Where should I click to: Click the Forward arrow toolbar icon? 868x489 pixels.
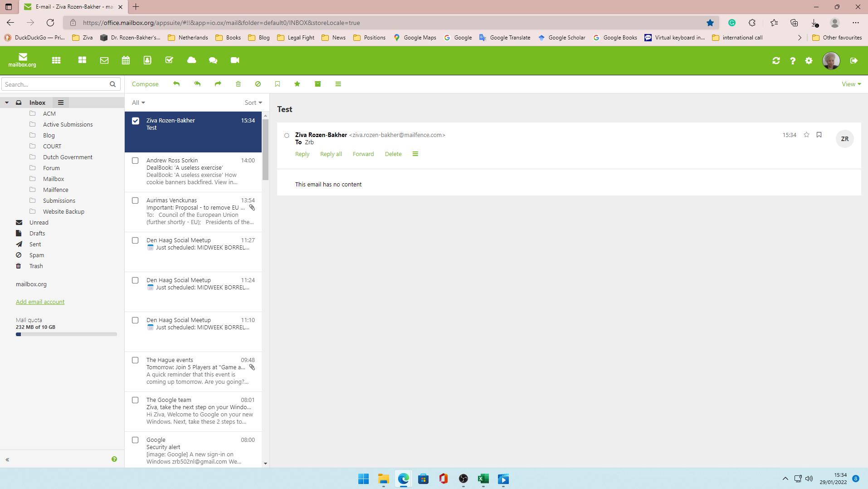pyautogui.click(x=218, y=84)
